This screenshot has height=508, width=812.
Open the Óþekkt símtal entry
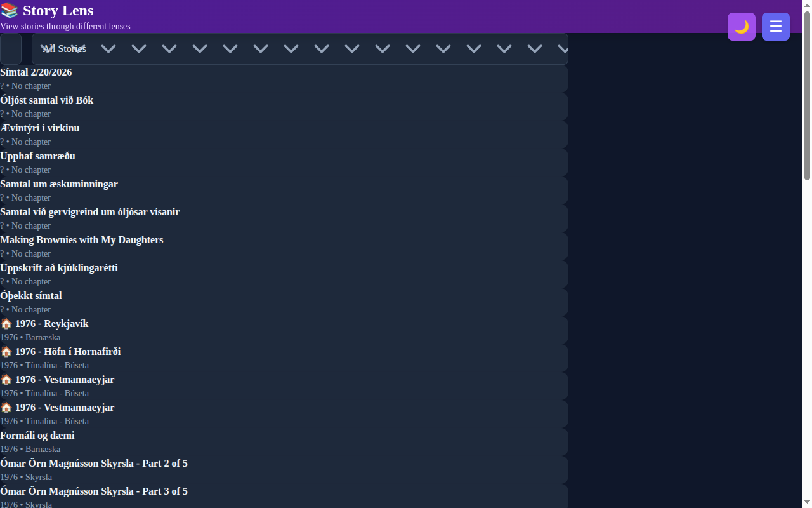pyautogui.click(x=31, y=296)
